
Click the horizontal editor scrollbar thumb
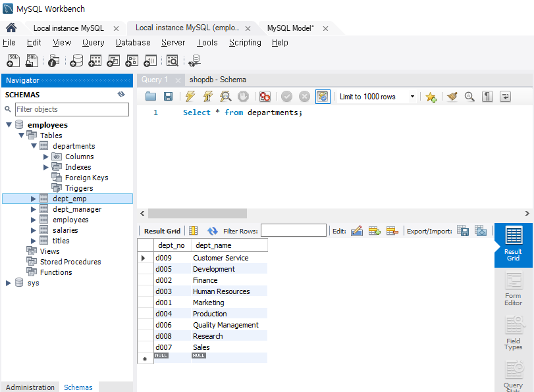198,213
